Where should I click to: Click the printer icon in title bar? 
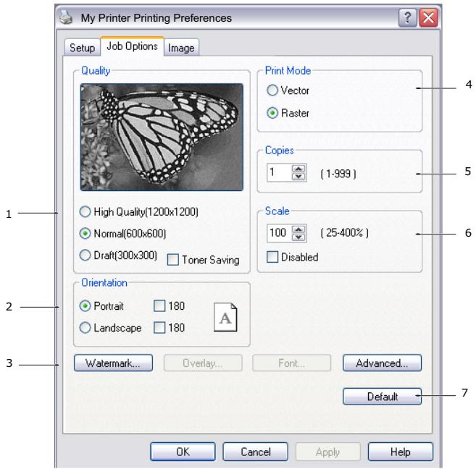click(66, 17)
